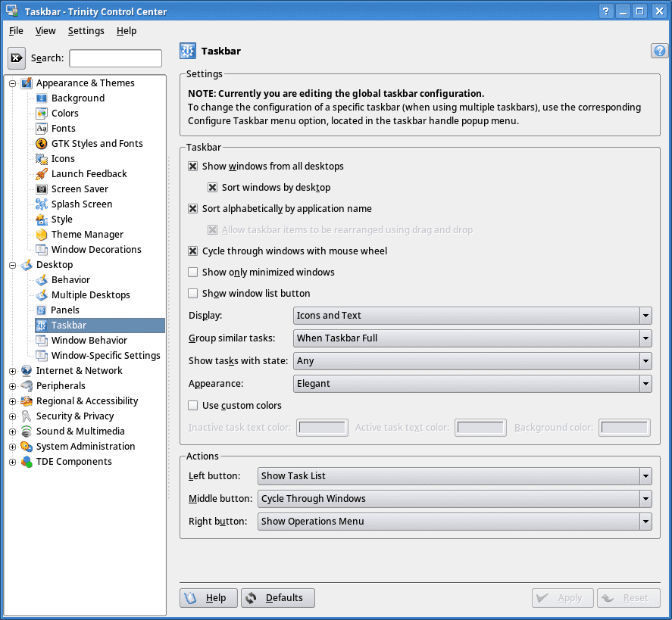This screenshot has width=672, height=620.
Task: Toggle Sort windows by desktop checkbox
Action: [213, 188]
